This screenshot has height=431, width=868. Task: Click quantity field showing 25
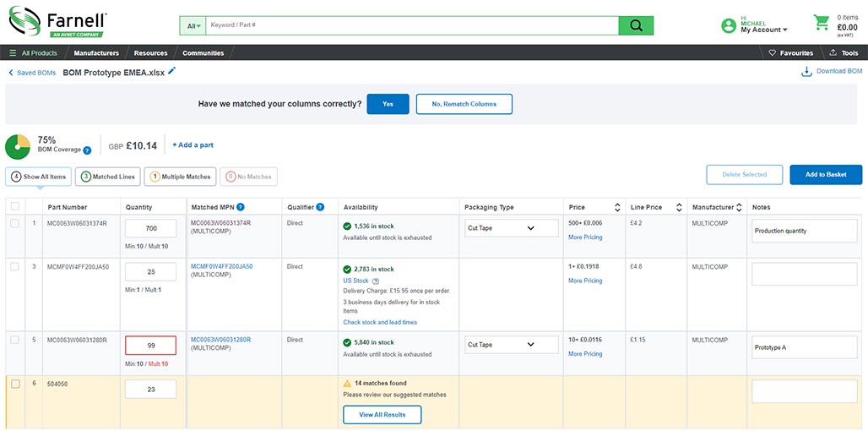click(x=150, y=272)
